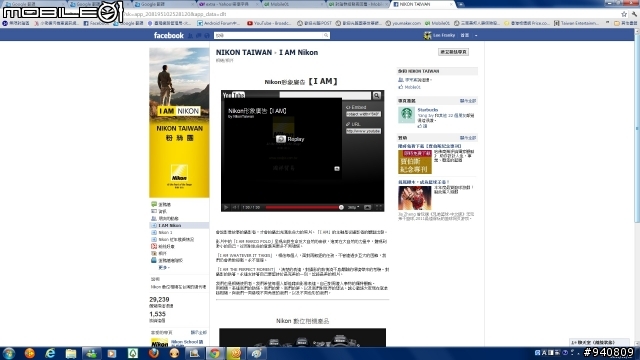Click the Embed code field
Viewport: 640px width, 360px height.
pos(363,114)
